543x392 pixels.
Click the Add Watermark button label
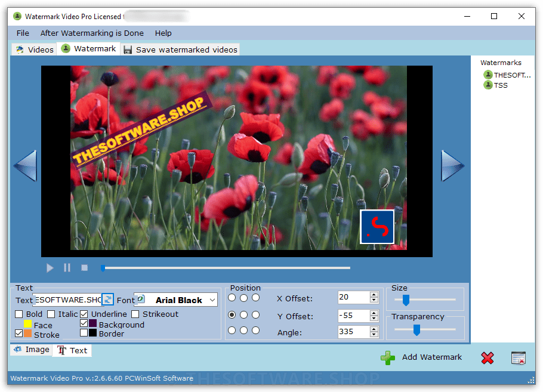click(432, 357)
